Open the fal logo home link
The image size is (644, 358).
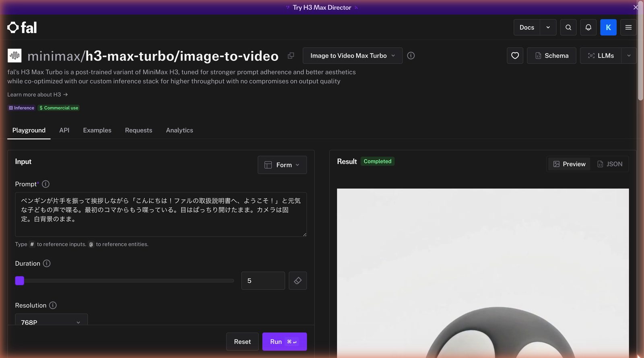[x=22, y=27]
